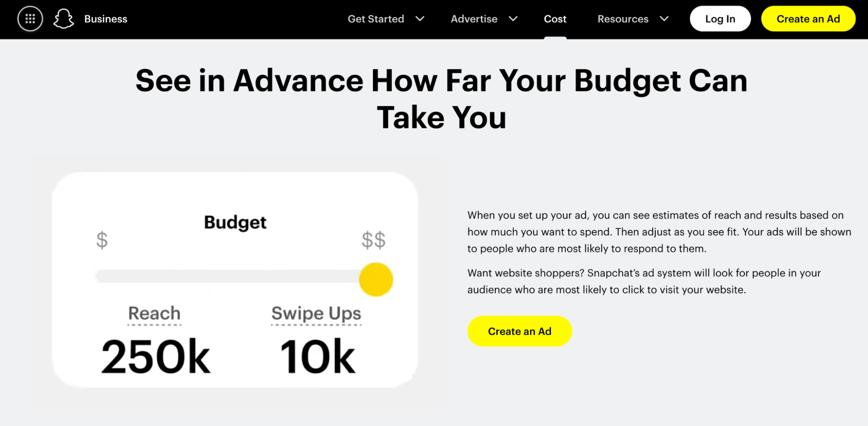The height and width of the screenshot is (426, 868).
Task: Click the Snapchat ghost logo
Action: click(x=63, y=19)
